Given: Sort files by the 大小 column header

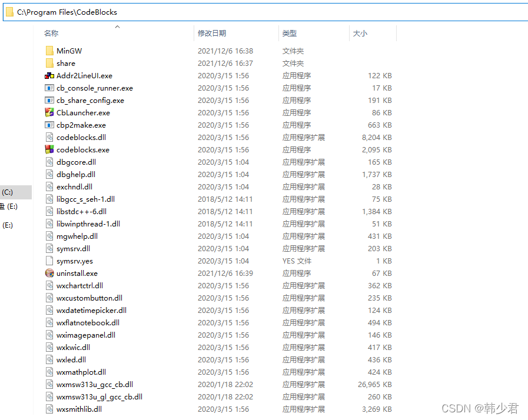Looking at the screenshot, I should 360,34.
